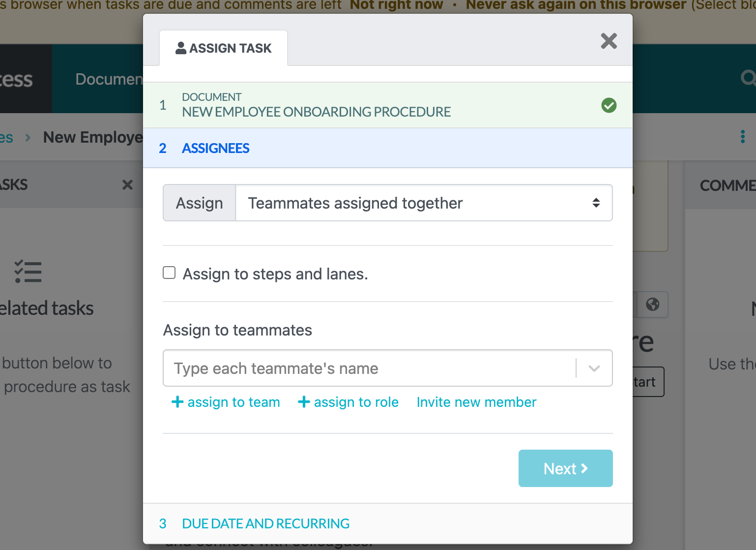Open the three-dot options menu

coord(743,137)
